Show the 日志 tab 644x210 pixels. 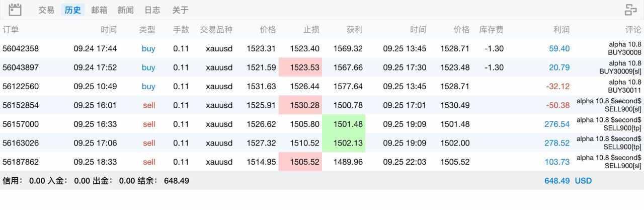(152, 10)
